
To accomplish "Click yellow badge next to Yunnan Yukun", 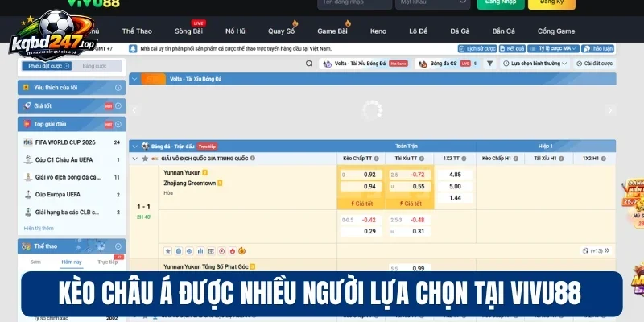I will 205,173.
